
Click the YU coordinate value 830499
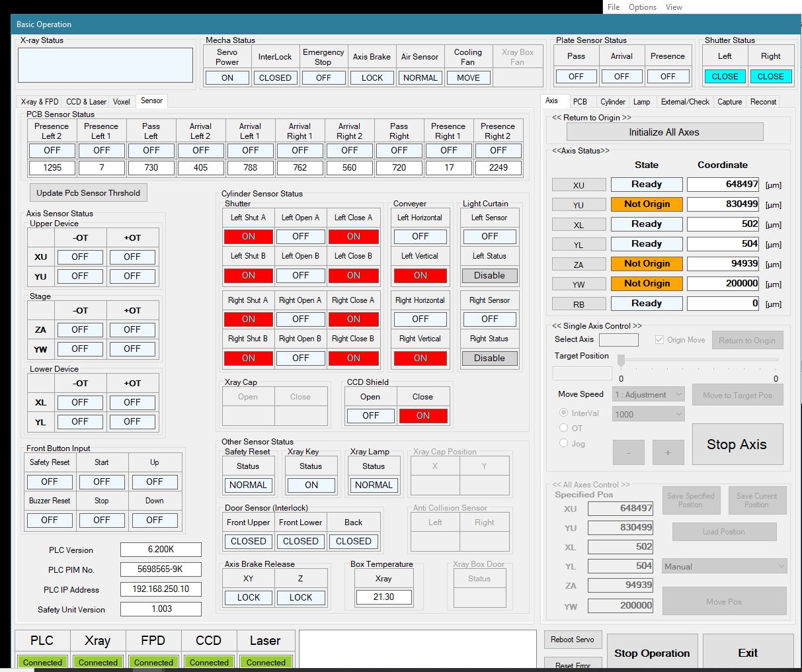pos(723,204)
